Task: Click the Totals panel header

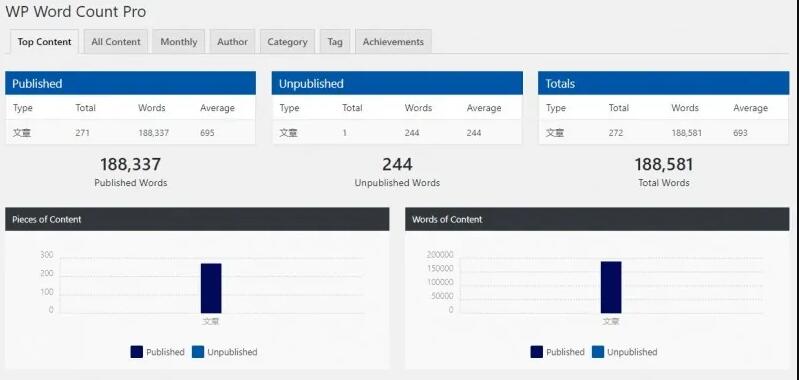Action: tap(663, 84)
